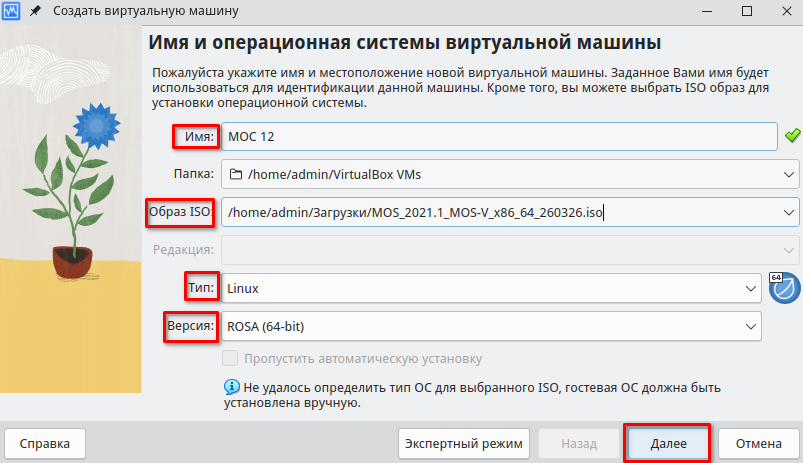Click the blue info icon by the warning
This screenshot has height=463, width=803.
pos(231,387)
